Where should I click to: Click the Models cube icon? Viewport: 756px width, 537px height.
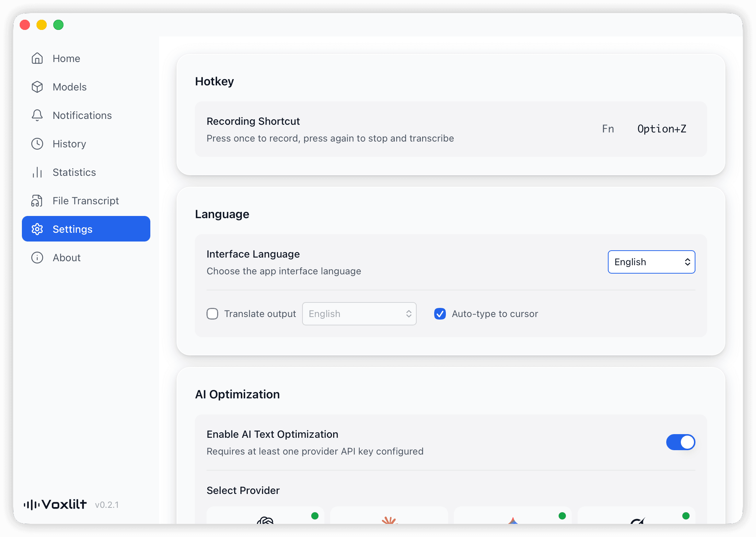pos(37,87)
